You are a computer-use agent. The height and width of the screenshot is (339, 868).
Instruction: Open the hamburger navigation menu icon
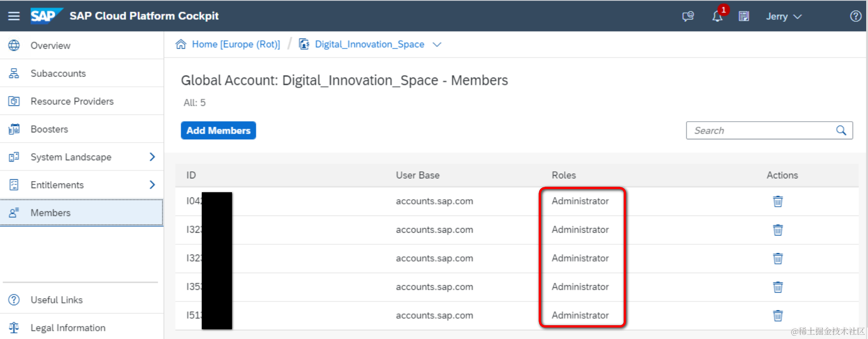pyautogui.click(x=14, y=16)
